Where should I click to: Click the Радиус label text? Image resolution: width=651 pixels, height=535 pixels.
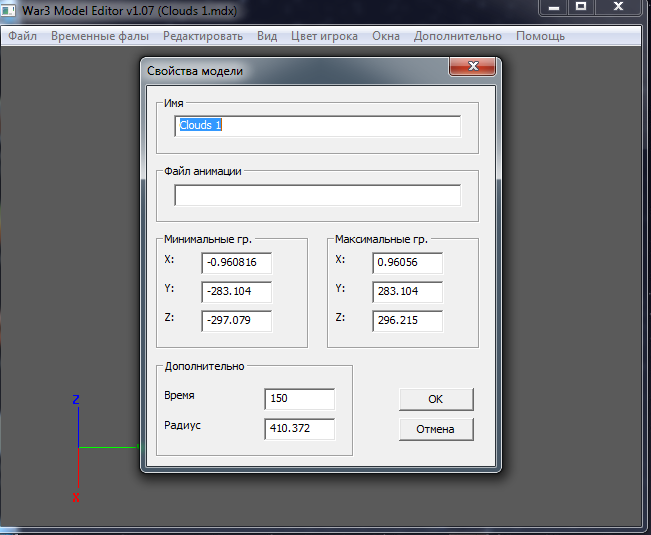pyautogui.click(x=182, y=425)
